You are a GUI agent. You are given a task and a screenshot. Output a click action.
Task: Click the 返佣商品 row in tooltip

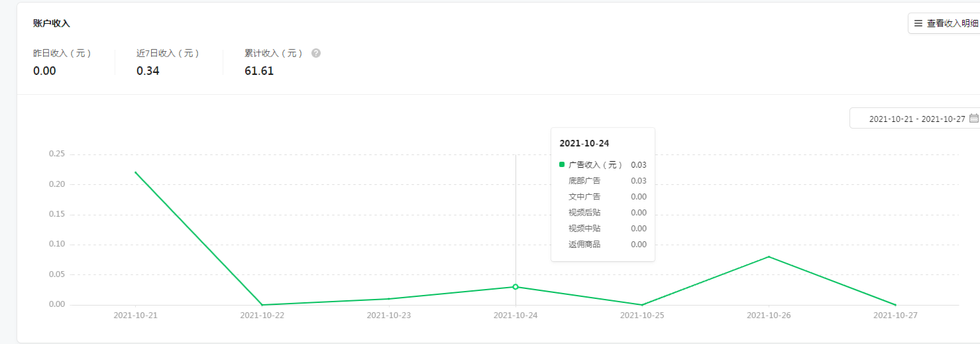[602, 245]
